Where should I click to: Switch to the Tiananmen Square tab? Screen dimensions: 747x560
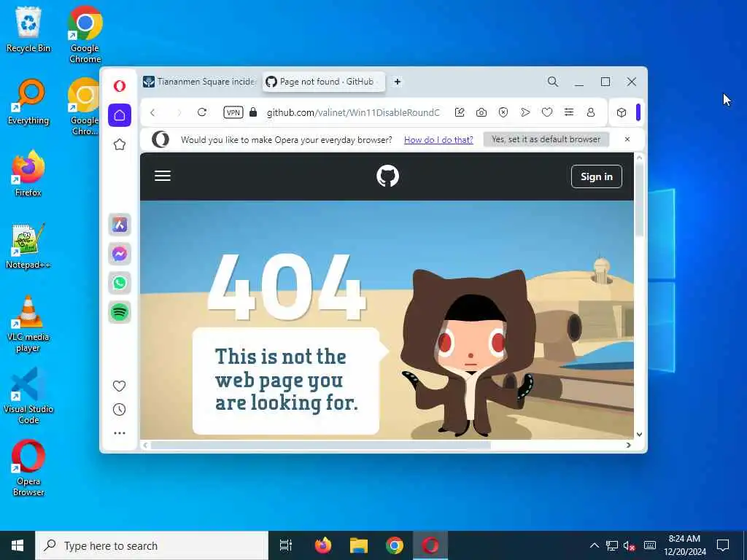(200, 82)
